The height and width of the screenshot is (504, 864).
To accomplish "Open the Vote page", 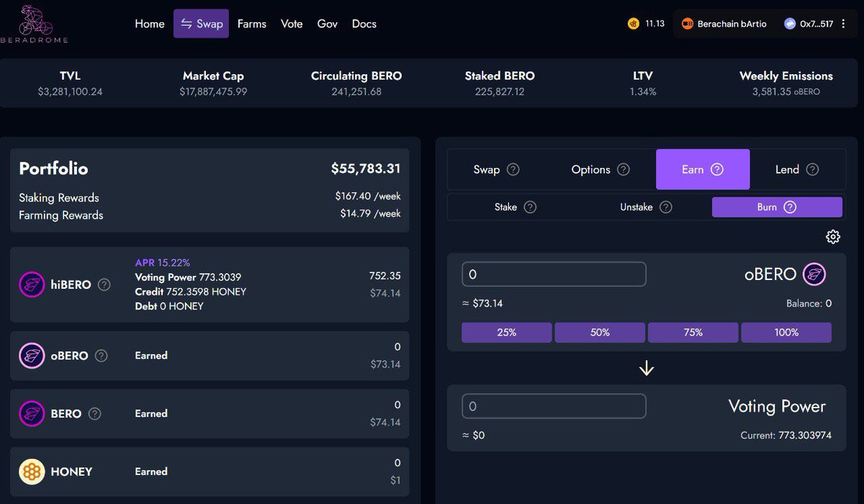I will pyautogui.click(x=292, y=24).
